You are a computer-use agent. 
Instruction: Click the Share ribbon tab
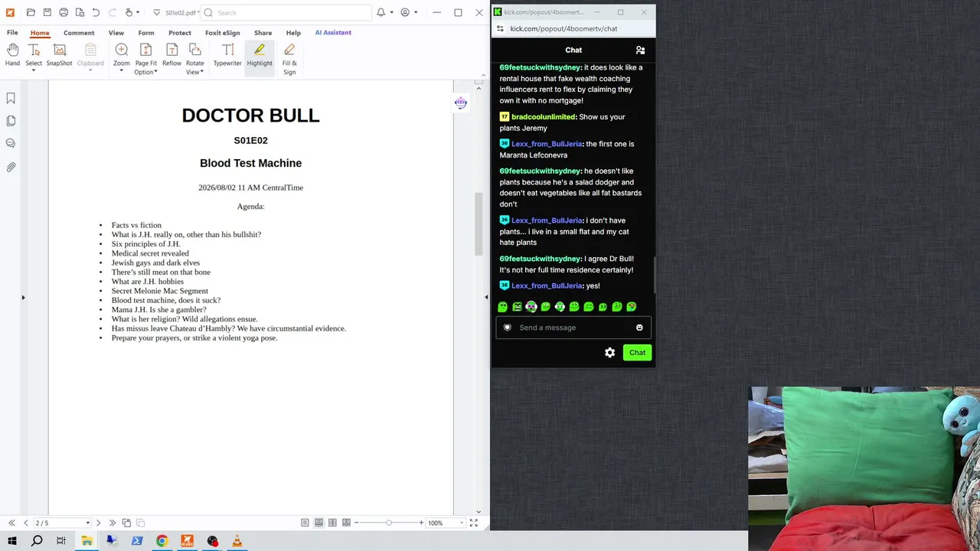coord(263,33)
